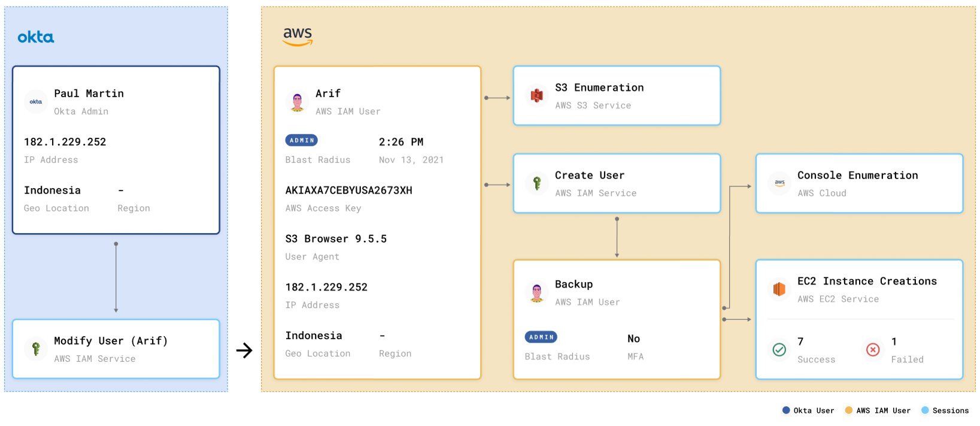Select the 'Create User' title
The width and height of the screenshot is (980, 426).
[590, 176]
